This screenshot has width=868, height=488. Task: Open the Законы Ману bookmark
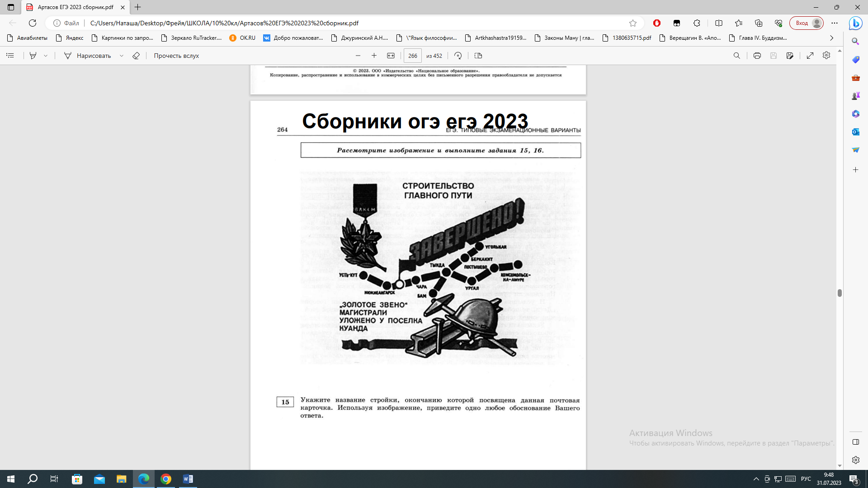(565, 38)
